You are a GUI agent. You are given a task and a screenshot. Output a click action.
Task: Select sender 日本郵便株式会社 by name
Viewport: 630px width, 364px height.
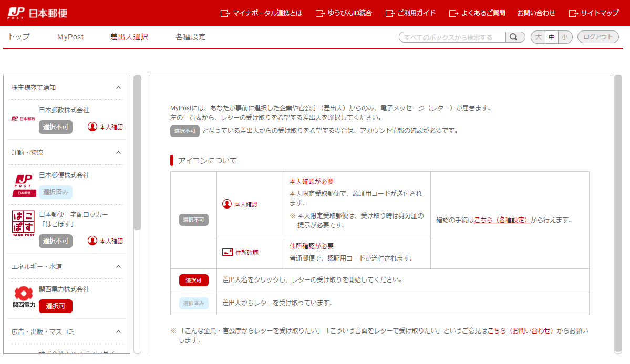click(x=64, y=175)
